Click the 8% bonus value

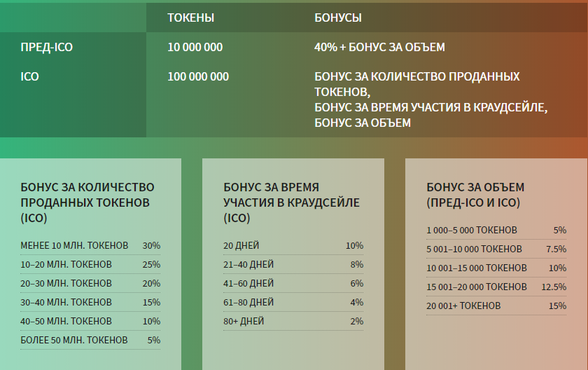point(356,265)
